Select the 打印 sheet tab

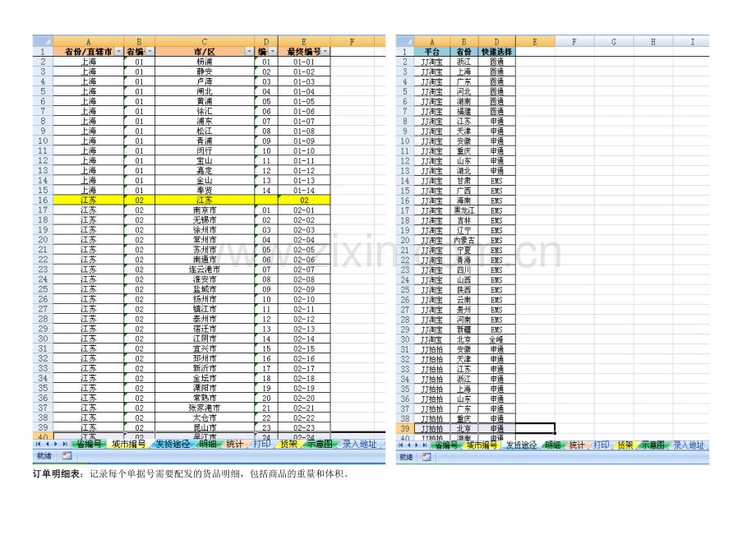(x=262, y=445)
